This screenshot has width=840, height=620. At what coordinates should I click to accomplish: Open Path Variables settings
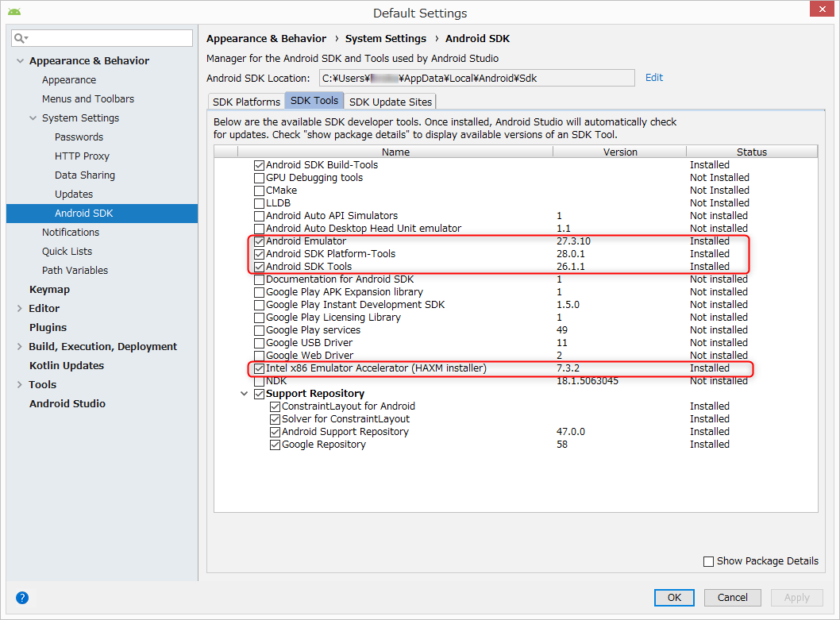point(75,270)
